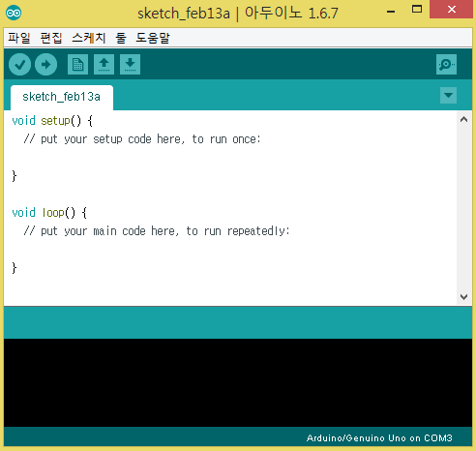Image resolution: width=476 pixels, height=451 pixels.
Task: Minimize the Arduino window
Action: 391,11
